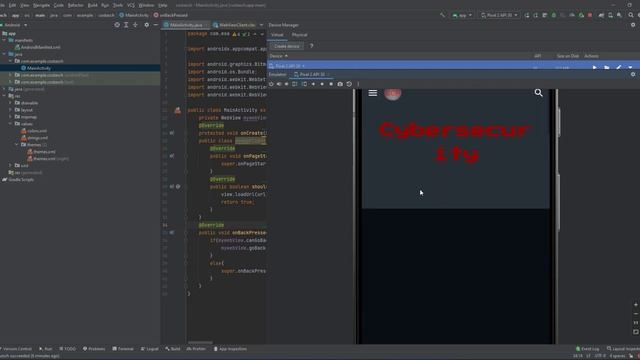Select Gradle Scripts in project tree
Screen dimensions: 640x360
tap(18, 180)
